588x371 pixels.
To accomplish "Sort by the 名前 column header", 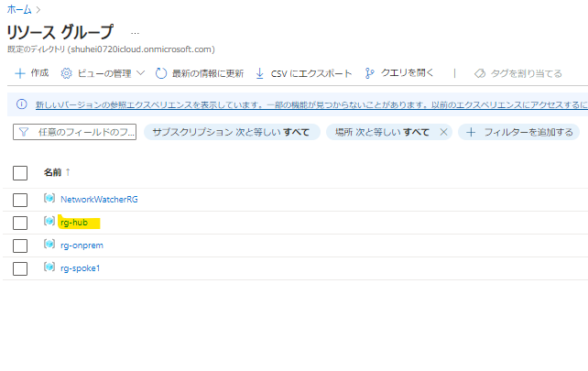I will point(52,172).
